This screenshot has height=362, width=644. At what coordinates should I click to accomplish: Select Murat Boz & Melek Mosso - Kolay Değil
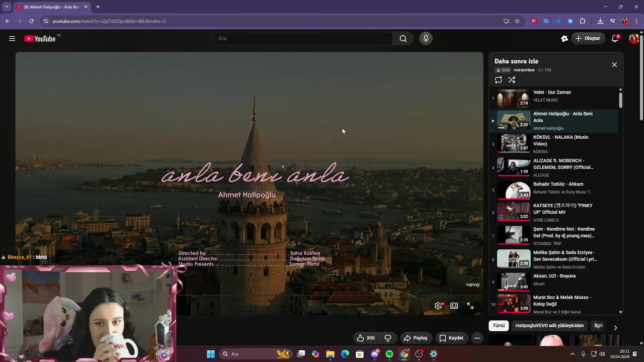tap(553, 304)
